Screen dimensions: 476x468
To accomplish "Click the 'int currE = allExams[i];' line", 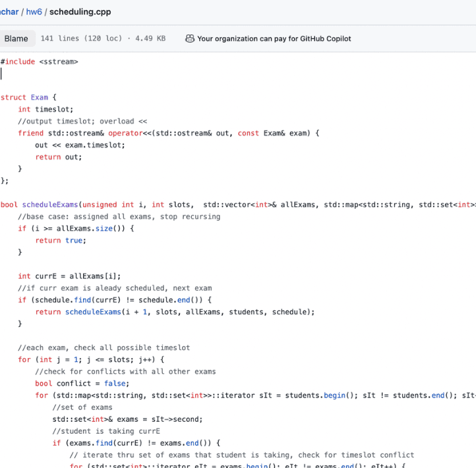I will [x=69, y=276].
